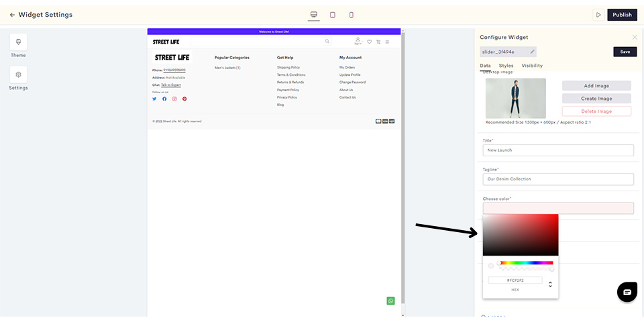The image size is (644, 322).
Task: Open the About Us link
Action: click(346, 90)
